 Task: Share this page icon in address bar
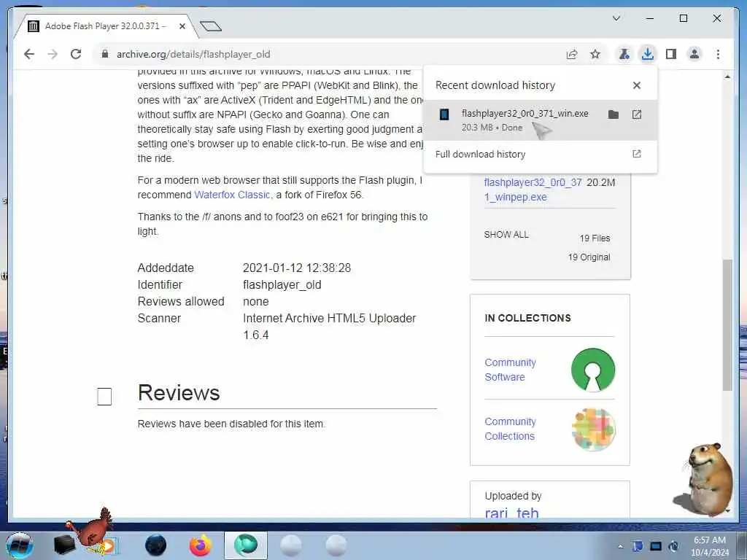pyautogui.click(x=572, y=54)
